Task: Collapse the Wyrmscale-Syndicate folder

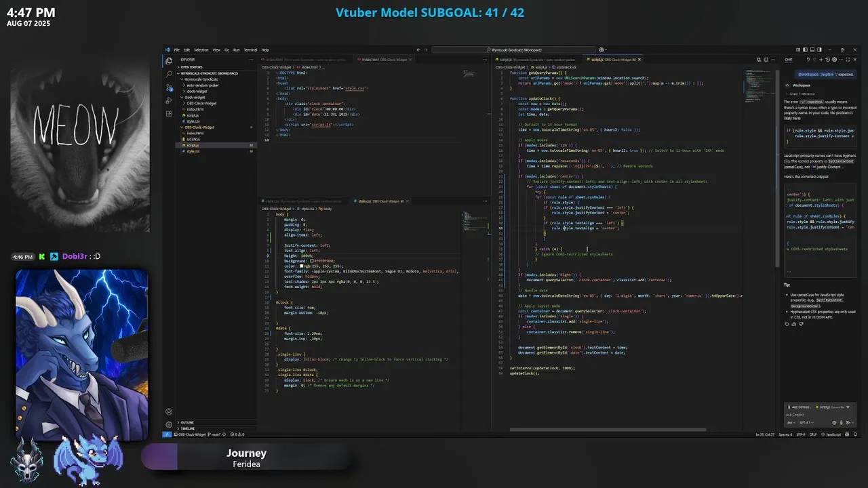Action: click(x=201, y=79)
